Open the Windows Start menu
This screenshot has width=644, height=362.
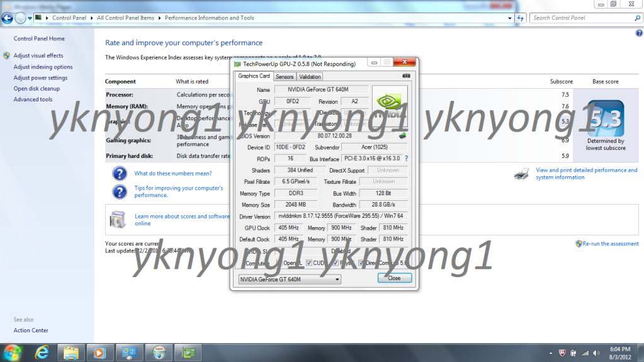tap(13, 353)
